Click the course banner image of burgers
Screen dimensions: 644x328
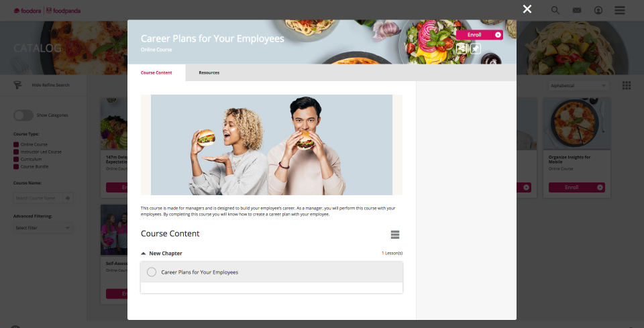point(272,145)
